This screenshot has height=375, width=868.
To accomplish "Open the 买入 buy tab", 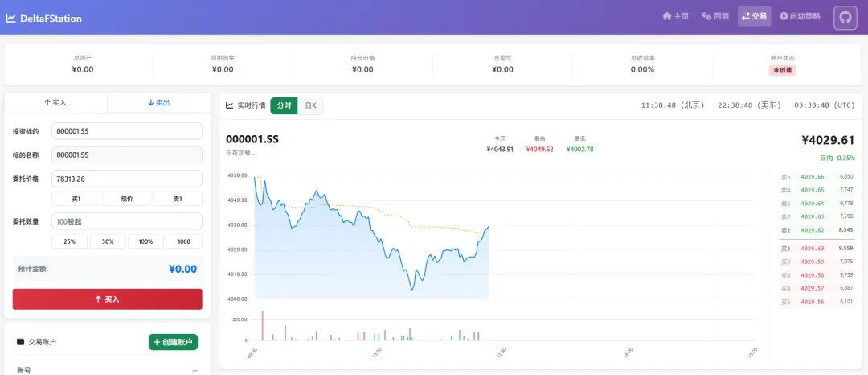I will [x=55, y=103].
